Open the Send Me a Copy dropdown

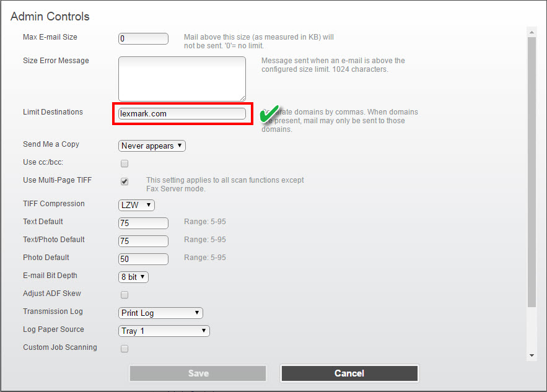point(151,146)
